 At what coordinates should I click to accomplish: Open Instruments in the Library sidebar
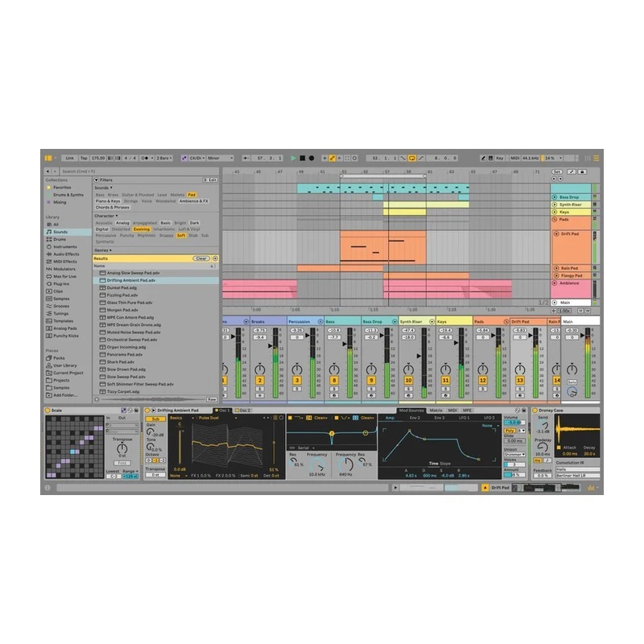click(65, 247)
